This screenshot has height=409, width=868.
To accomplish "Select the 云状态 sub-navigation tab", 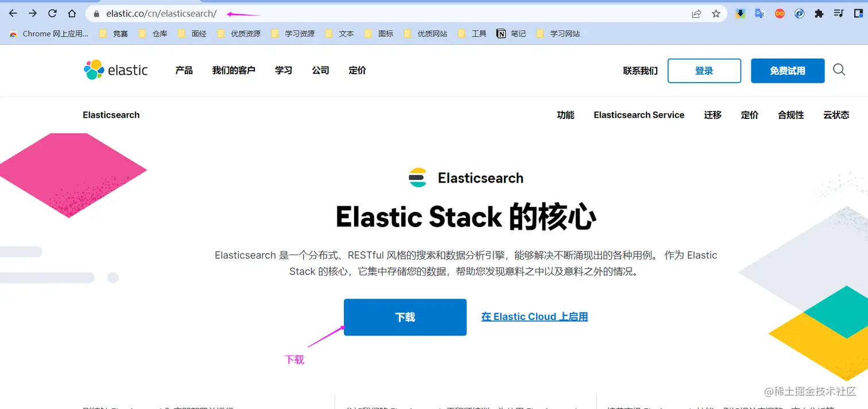I will tap(836, 115).
